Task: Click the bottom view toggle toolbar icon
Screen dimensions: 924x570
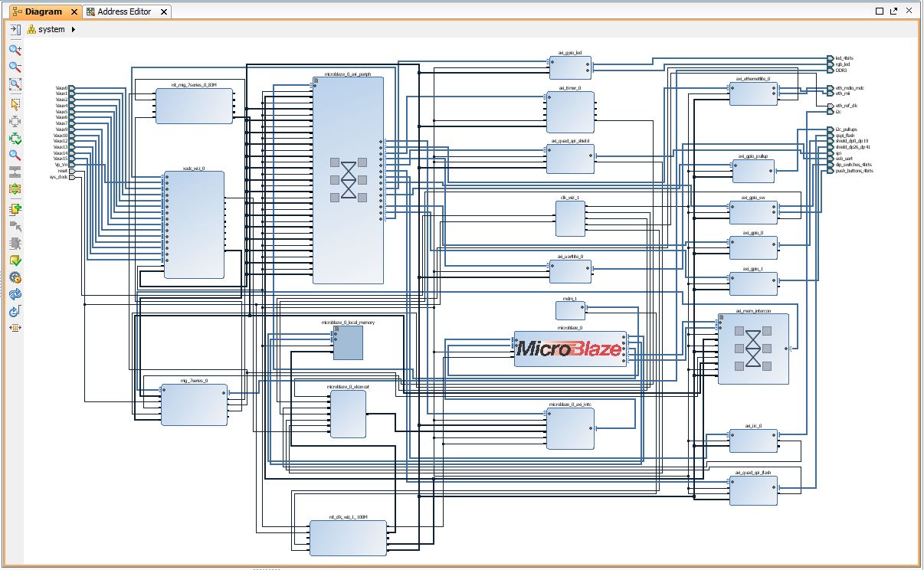Action: (x=15, y=328)
